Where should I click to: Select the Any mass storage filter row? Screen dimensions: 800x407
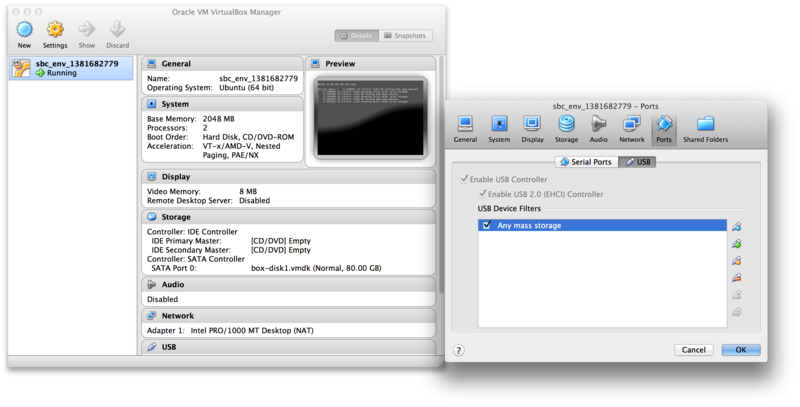coord(602,225)
